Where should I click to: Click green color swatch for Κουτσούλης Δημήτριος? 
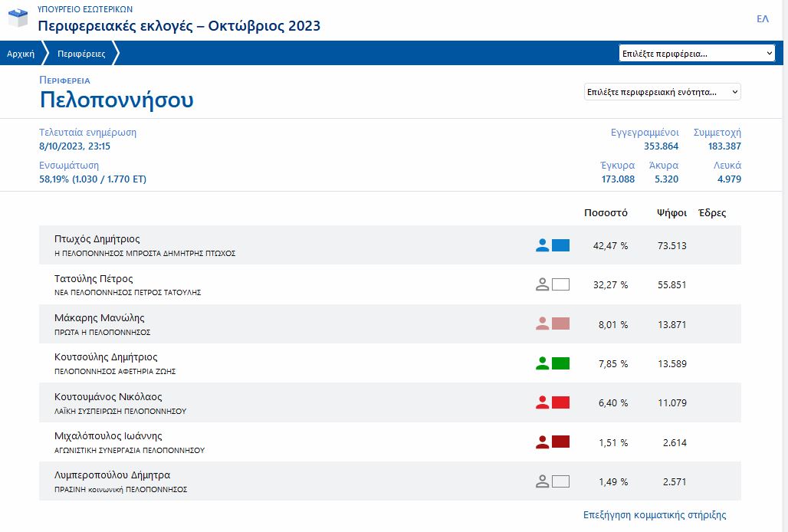tap(560, 363)
